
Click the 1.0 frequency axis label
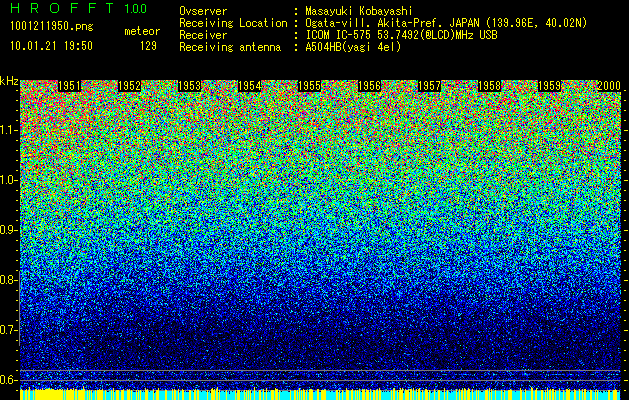click(x=8, y=180)
